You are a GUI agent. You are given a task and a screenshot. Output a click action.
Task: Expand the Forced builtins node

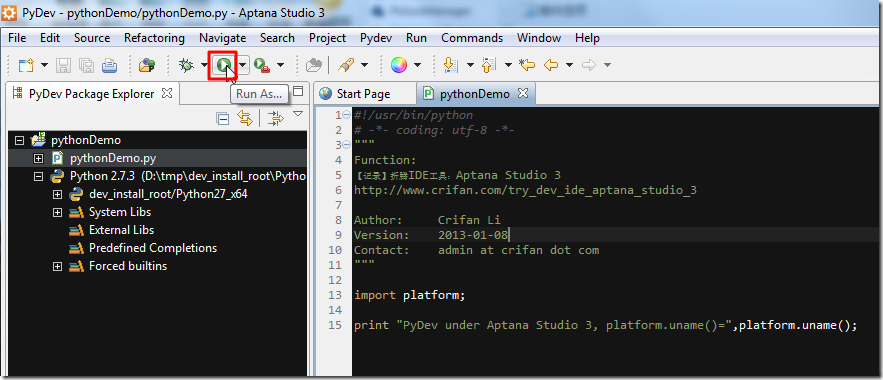[57, 266]
